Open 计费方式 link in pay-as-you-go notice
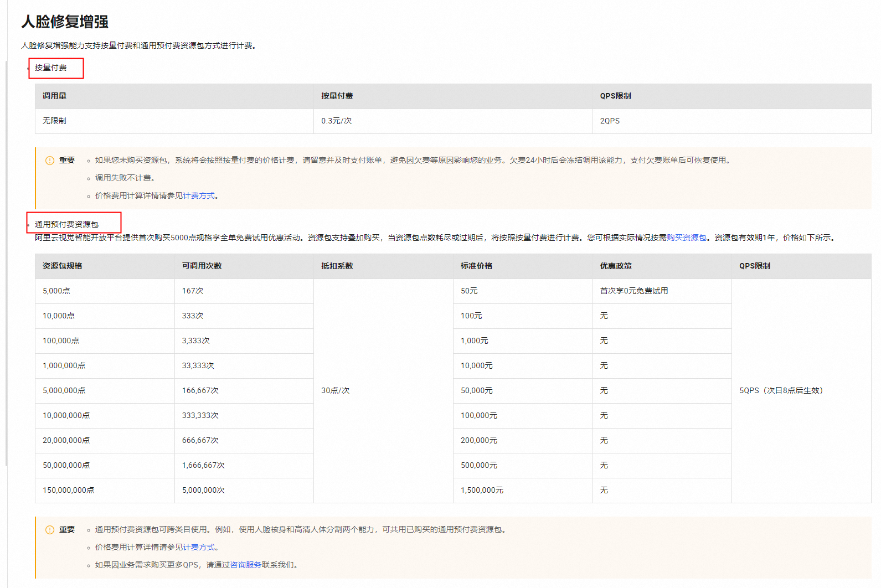881x588 pixels. click(199, 196)
